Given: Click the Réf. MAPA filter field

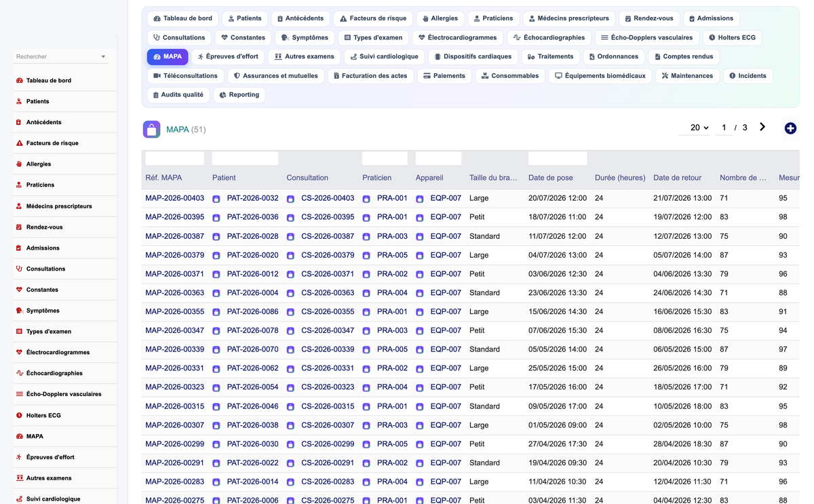Looking at the screenshot, I should pyautogui.click(x=174, y=159).
